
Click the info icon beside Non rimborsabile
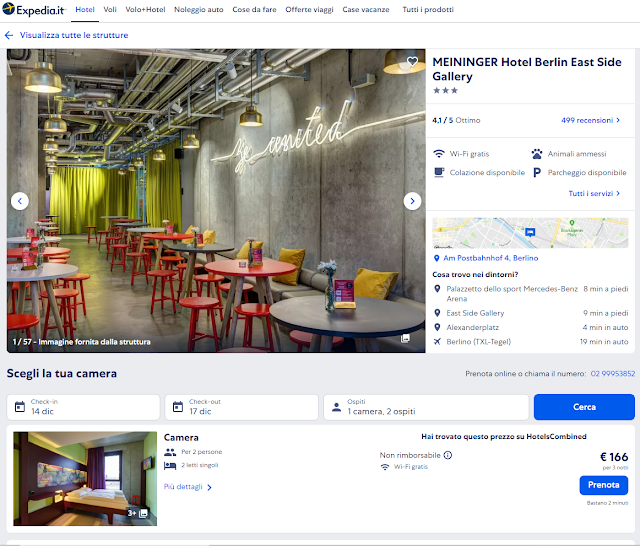448,455
